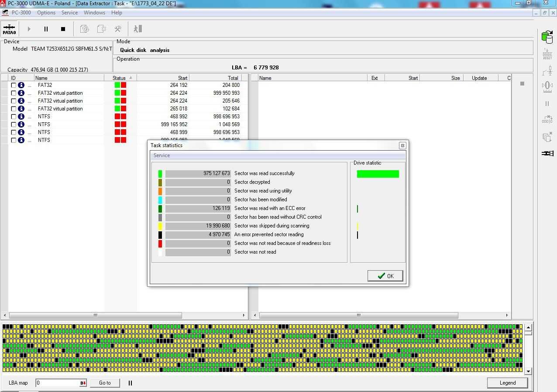The width and height of the screenshot is (557, 392).
Task: Sort by the Status column header arrow
Action: pos(131,78)
